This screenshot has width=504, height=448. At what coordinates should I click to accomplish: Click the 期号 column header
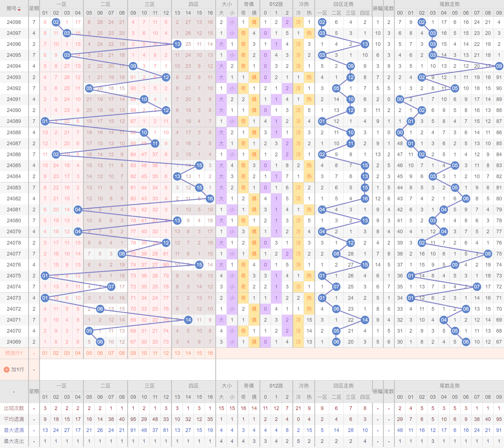coord(12,8)
